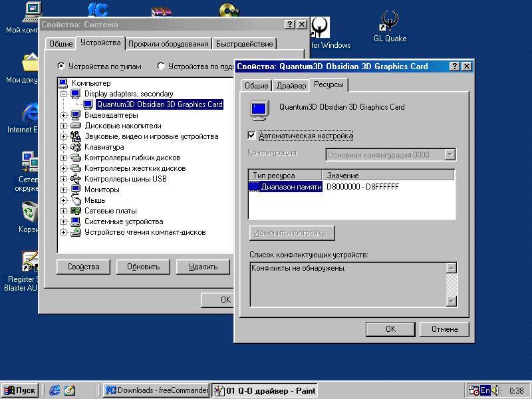Expand the Мониторы node

point(63,190)
